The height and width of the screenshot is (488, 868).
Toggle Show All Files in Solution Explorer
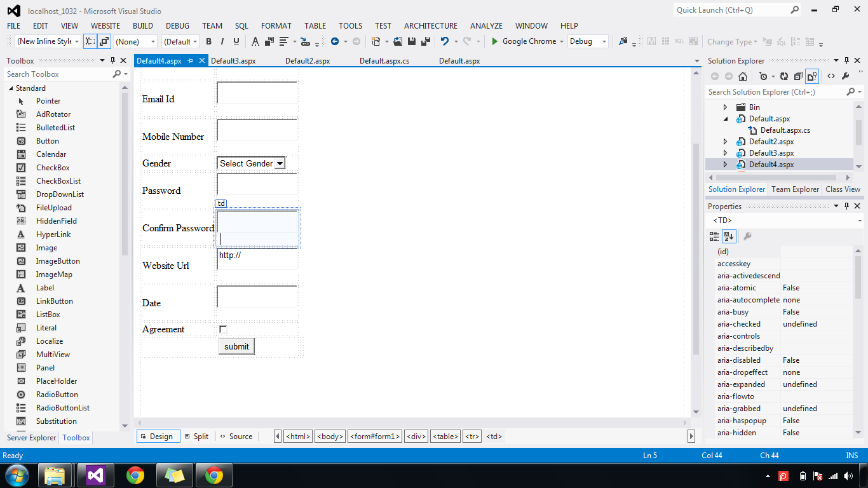click(811, 76)
